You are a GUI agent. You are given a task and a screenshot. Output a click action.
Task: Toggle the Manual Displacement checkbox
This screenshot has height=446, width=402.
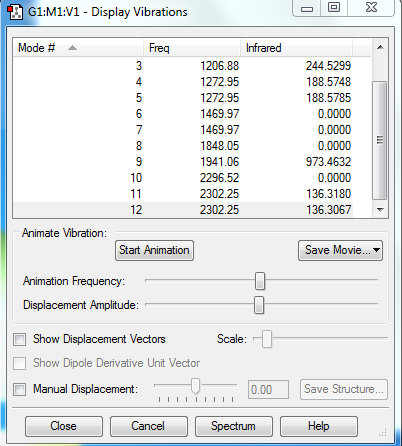(x=19, y=389)
